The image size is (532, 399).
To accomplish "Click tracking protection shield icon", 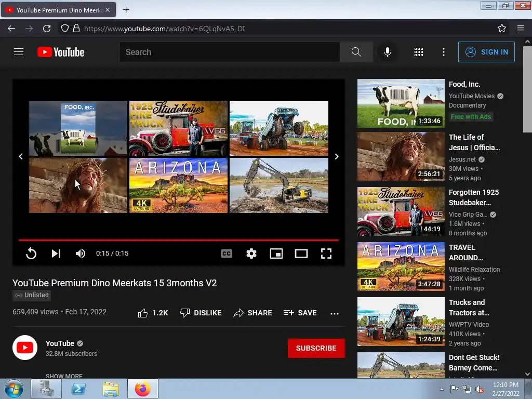I will coord(65,28).
